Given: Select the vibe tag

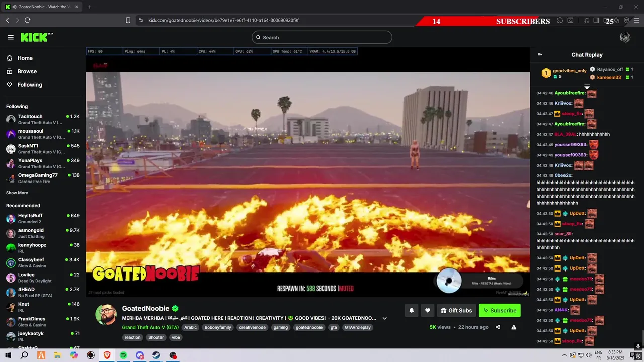Looking at the screenshot, I should (x=176, y=338).
